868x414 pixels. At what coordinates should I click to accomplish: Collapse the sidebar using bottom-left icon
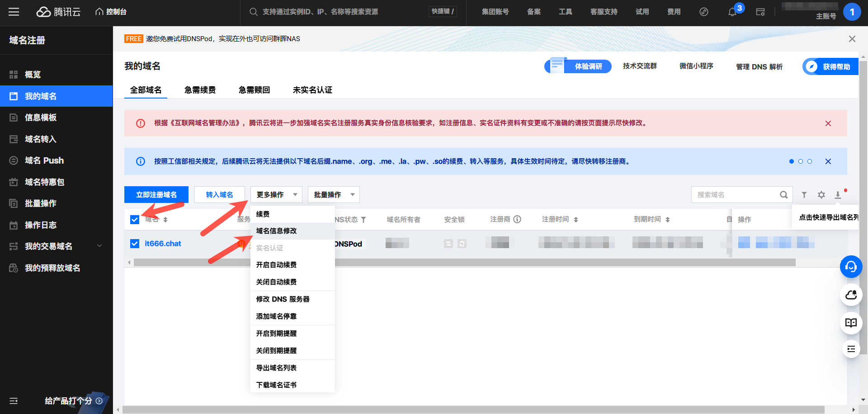[14, 401]
